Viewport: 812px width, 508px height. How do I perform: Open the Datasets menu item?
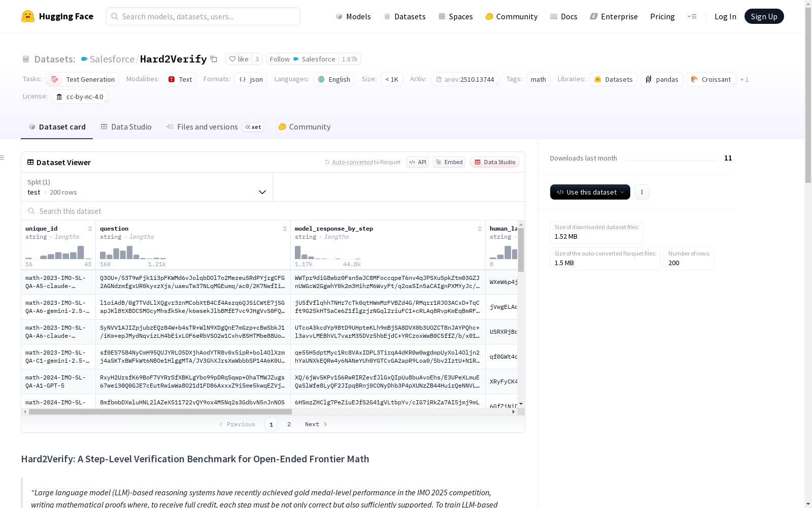(x=404, y=16)
